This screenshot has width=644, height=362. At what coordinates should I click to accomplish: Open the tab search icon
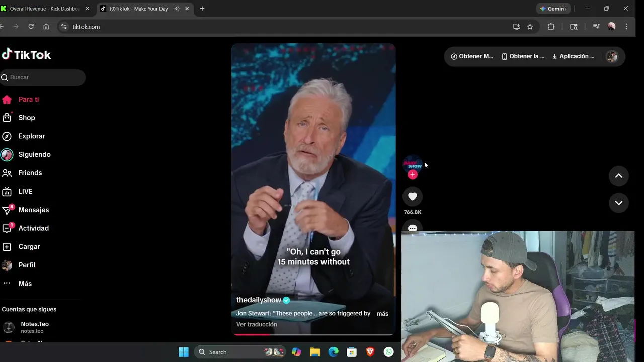point(574,27)
